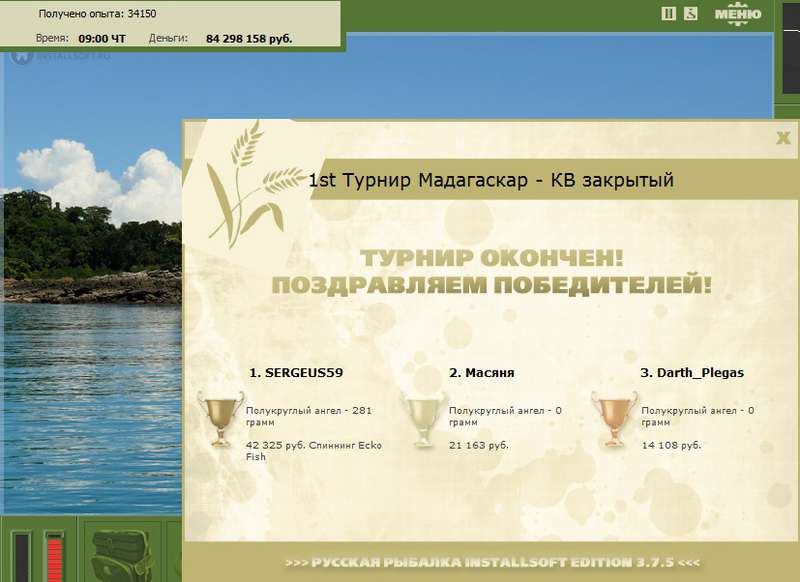Click the gold trophy for first place
Screen dimensions: 800x582
pyautogui.click(x=220, y=419)
